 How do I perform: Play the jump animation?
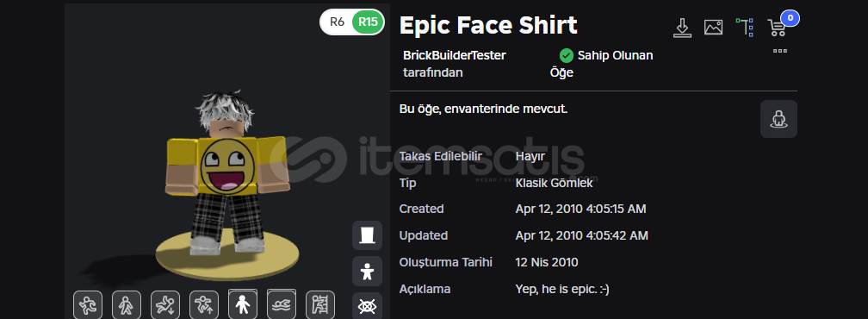(204, 304)
